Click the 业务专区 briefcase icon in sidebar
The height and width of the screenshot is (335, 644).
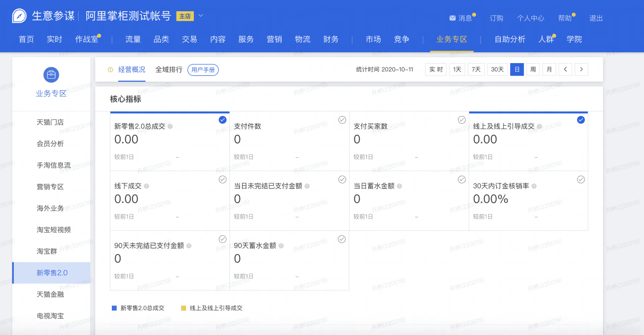51,75
